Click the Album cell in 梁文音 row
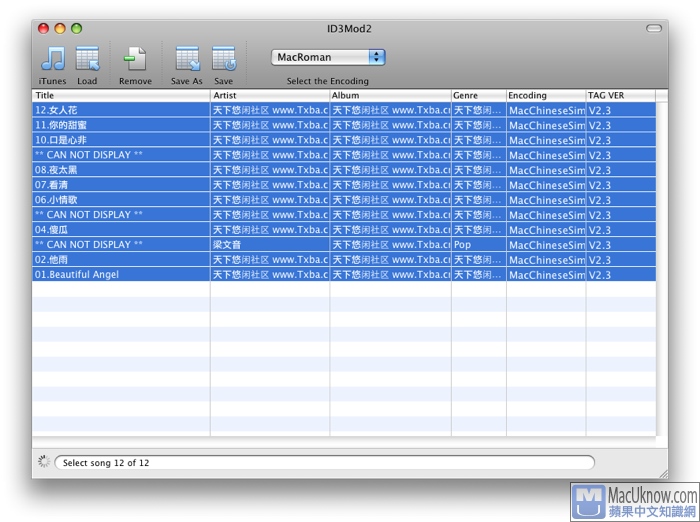700x522 pixels. 390,245
